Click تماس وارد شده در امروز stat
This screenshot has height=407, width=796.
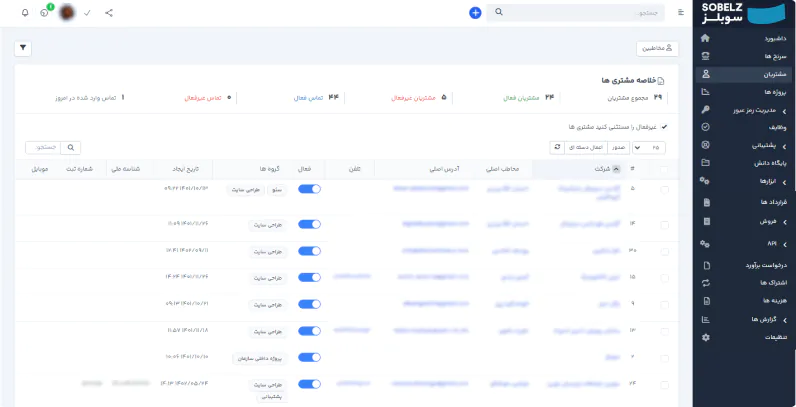[x=90, y=97]
